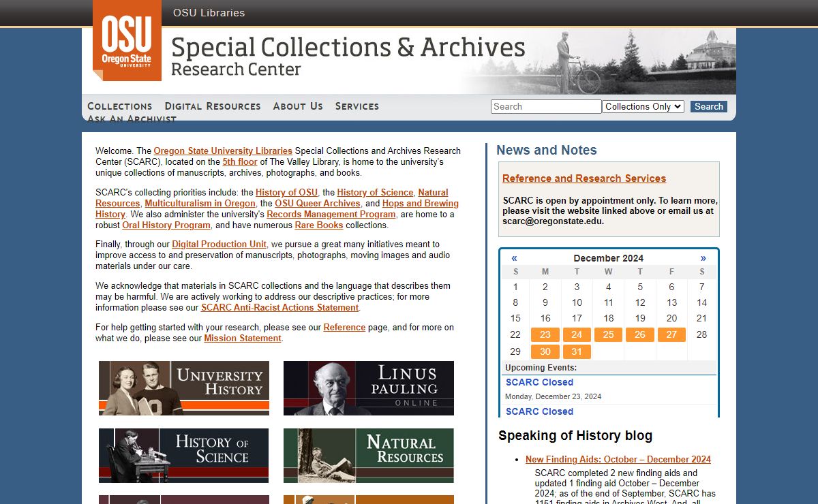The image size is (818, 504).
Task: Open the Oral History Program link
Action: click(x=166, y=225)
